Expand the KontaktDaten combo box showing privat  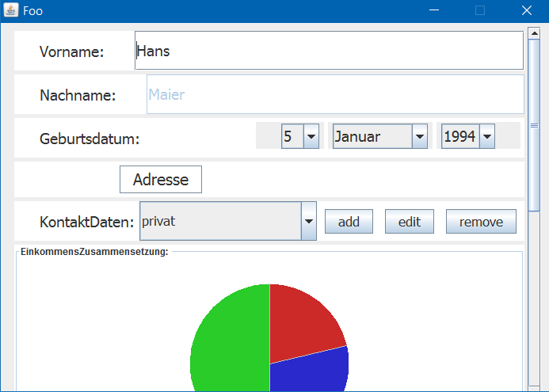pos(228,221)
